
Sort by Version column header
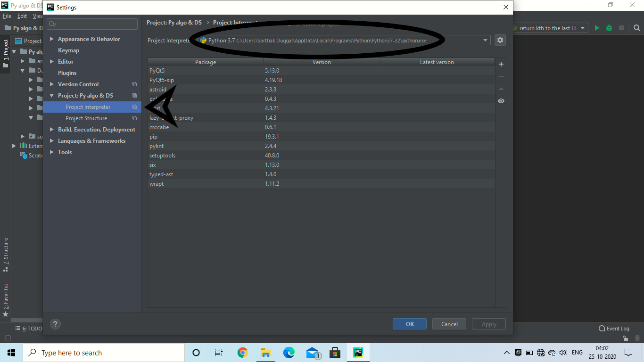pos(322,62)
